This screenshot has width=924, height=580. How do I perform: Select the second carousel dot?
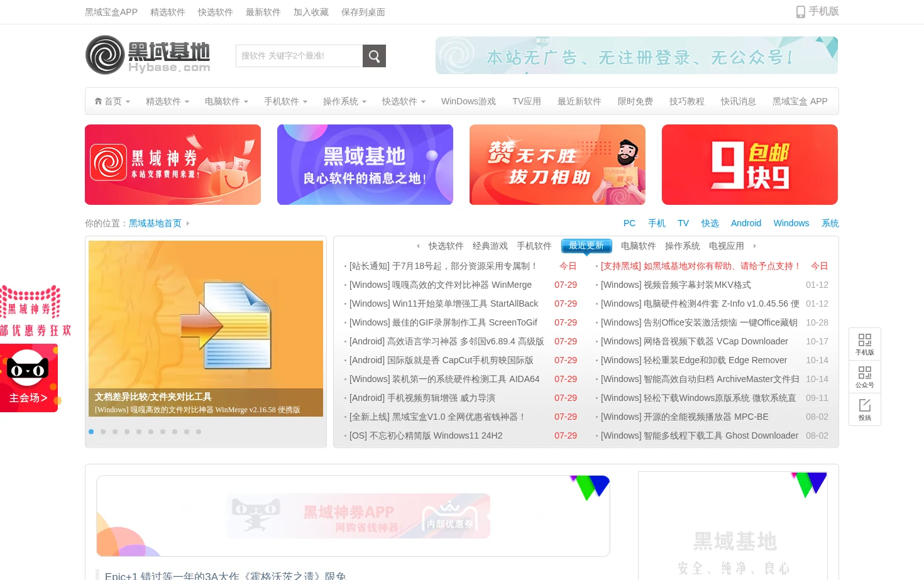pos(103,432)
